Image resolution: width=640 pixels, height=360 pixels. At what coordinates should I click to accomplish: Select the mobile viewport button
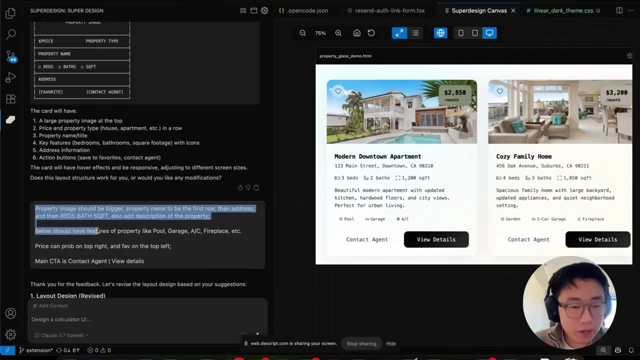pyautogui.click(x=461, y=33)
